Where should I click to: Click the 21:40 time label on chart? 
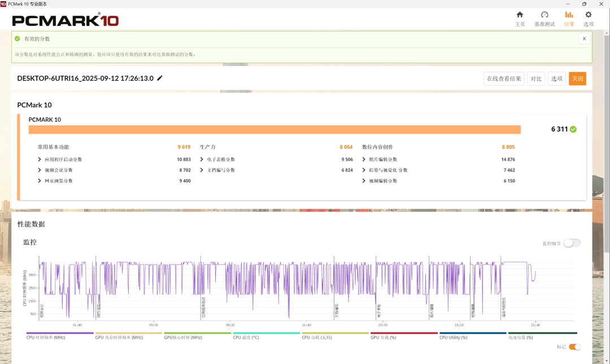point(535,324)
